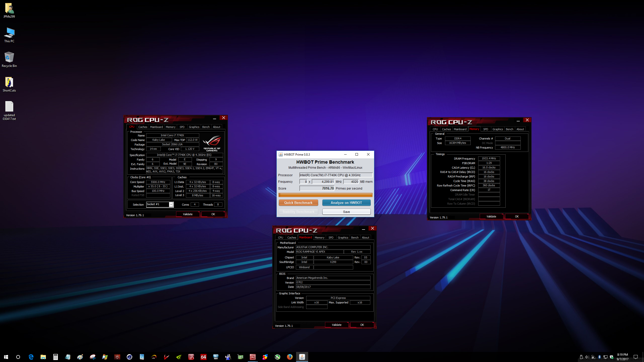This screenshot has width=644, height=362.
Task: Open Bench tab in left CPU-Z window
Action: click(206, 127)
